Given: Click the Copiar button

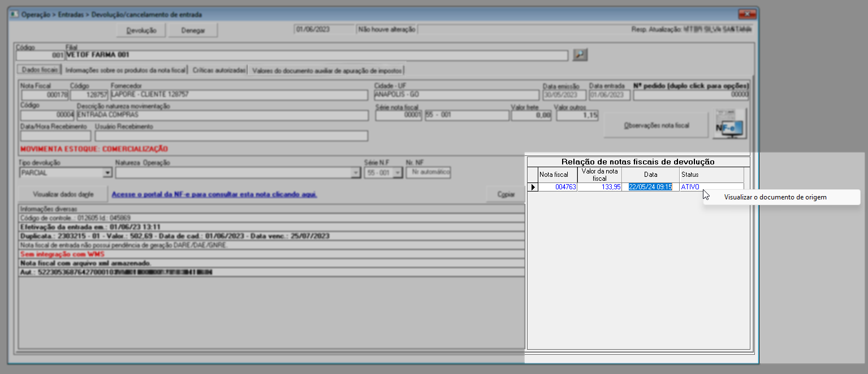Looking at the screenshot, I should (x=506, y=194).
